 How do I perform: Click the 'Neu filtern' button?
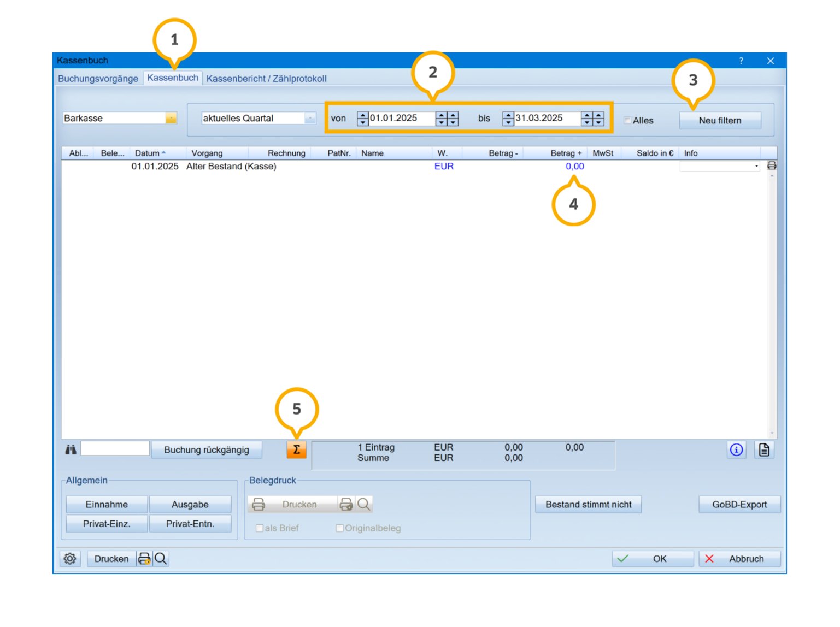(x=719, y=120)
